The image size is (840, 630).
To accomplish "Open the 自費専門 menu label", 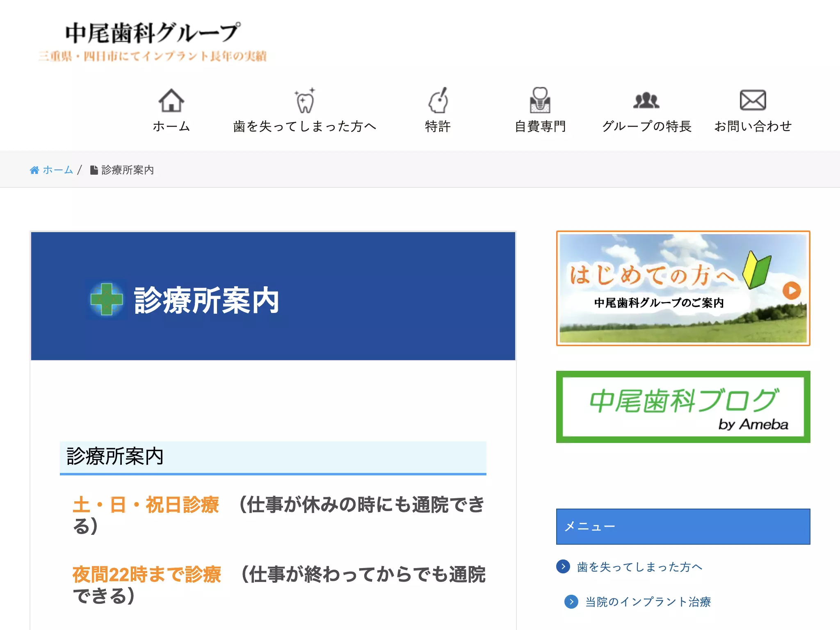I will tap(540, 126).
